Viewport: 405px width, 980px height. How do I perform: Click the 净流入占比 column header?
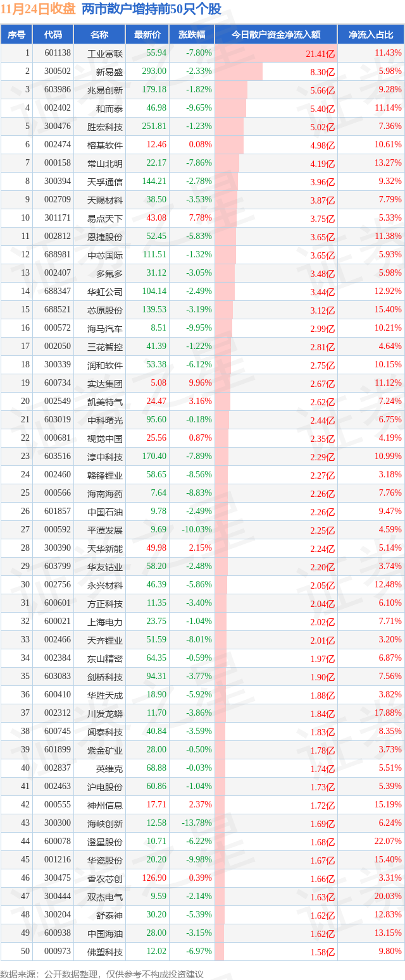click(x=371, y=35)
